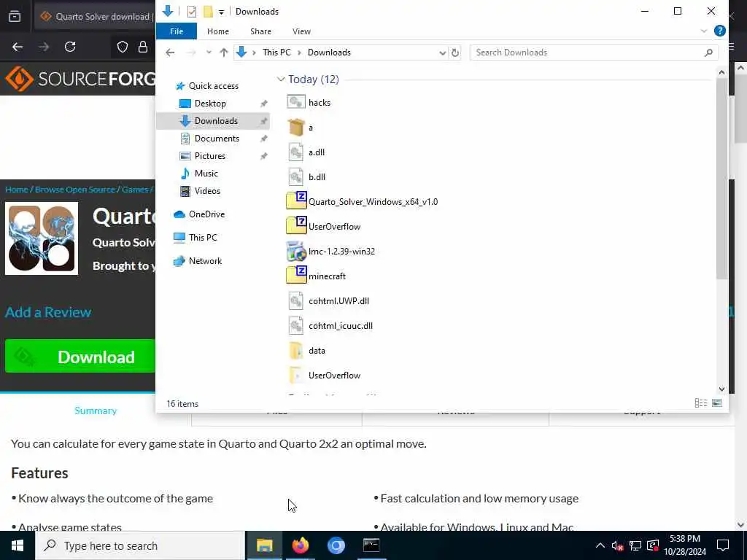Switch to large icons view layout
Screen dimensions: 747x560
tap(717, 403)
